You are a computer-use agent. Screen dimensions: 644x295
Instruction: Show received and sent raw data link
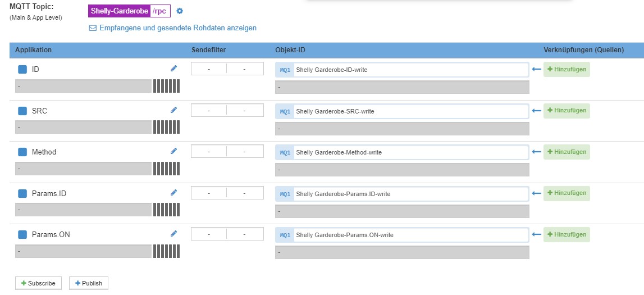coord(173,28)
